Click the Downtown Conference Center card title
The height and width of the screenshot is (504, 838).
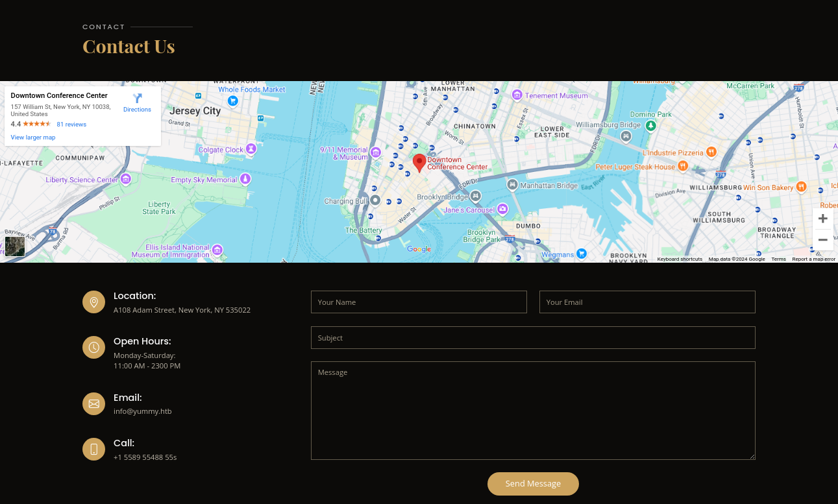coord(59,95)
